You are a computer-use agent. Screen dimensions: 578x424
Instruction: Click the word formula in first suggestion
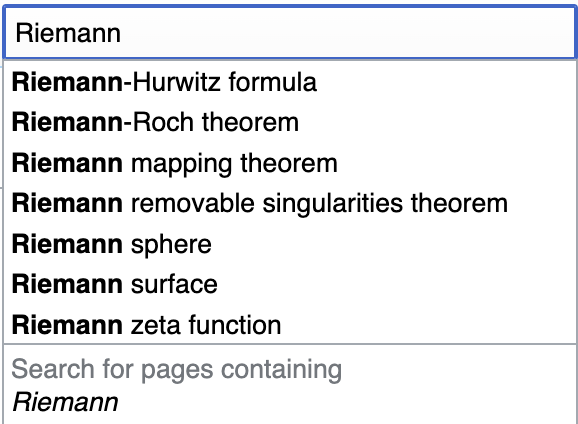tap(272, 82)
